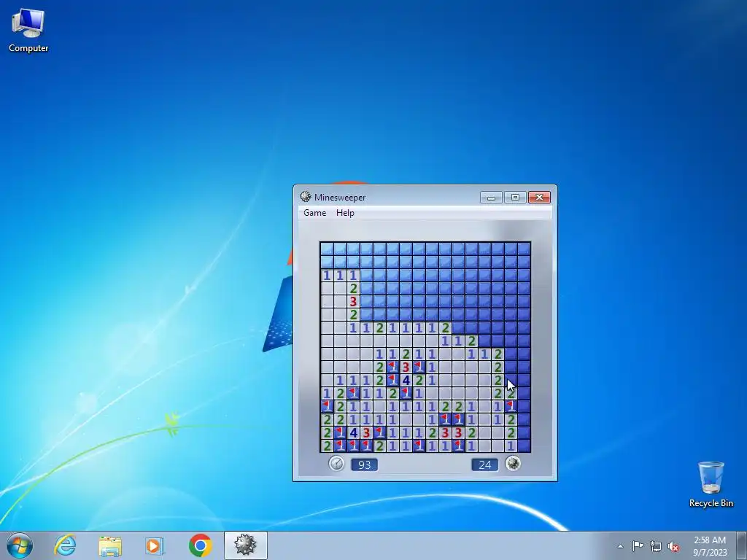Open the network tray icon
The width and height of the screenshot is (747, 560).
point(656,546)
